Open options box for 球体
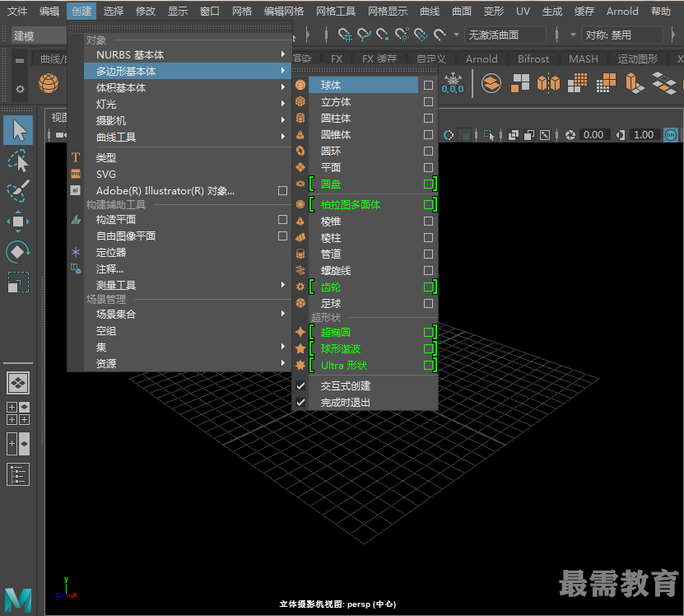 tap(428, 85)
